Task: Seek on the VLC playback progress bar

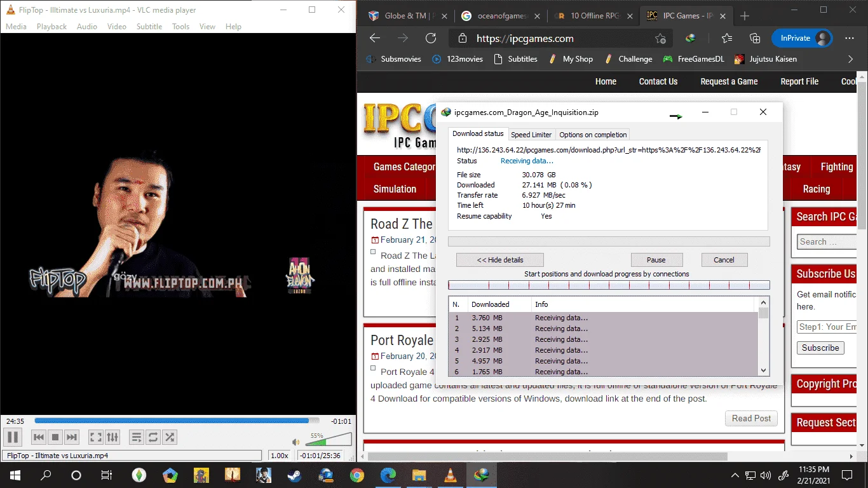Action: click(177, 421)
